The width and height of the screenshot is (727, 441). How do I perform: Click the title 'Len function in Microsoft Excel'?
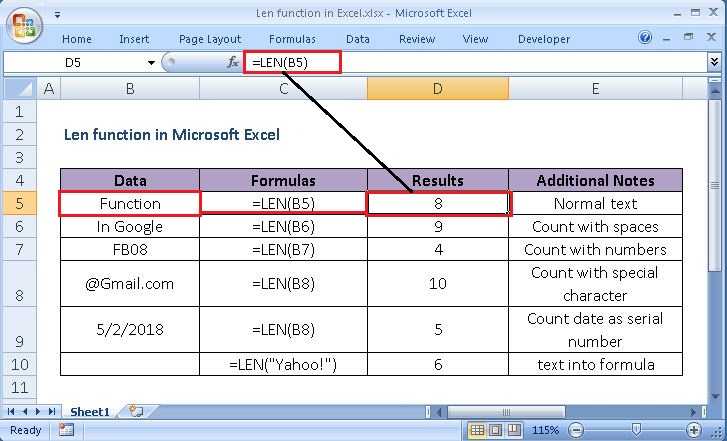pos(172,135)
